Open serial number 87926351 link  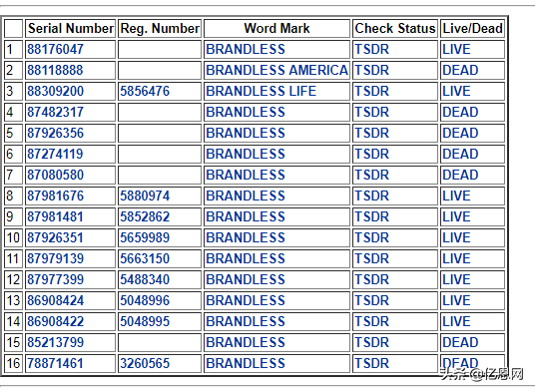pos(55,238)
